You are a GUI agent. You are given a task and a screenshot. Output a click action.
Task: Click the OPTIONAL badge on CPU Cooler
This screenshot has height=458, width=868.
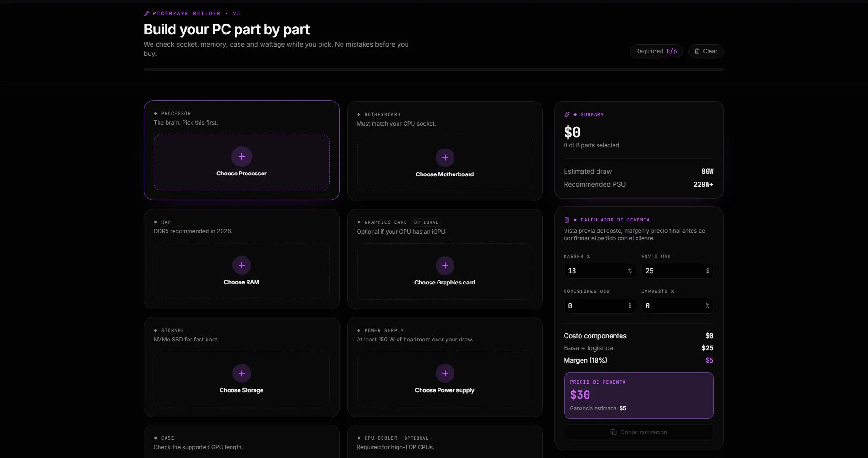416,438
